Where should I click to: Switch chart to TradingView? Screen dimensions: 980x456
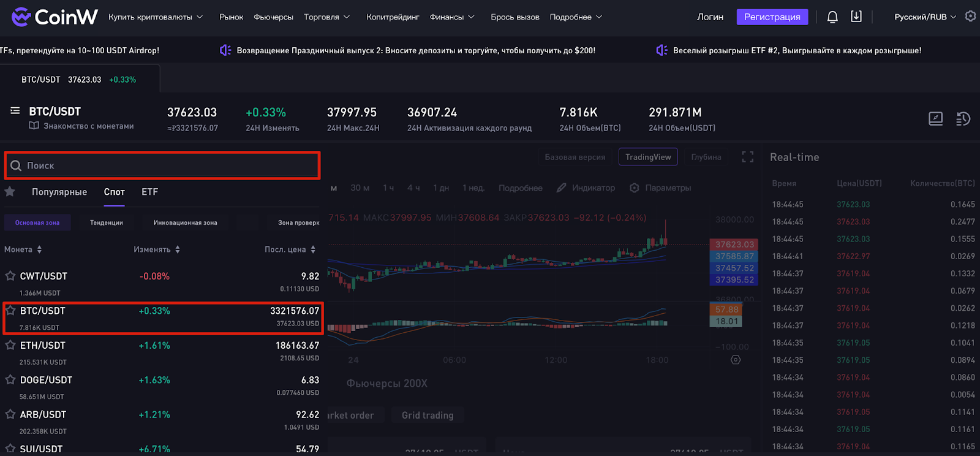[x=648, y=157]
